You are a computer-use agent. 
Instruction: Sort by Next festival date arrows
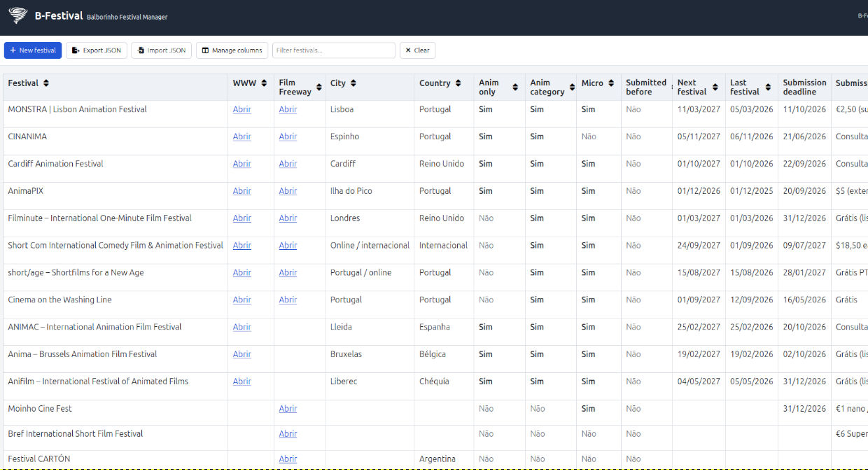(715, 87)
